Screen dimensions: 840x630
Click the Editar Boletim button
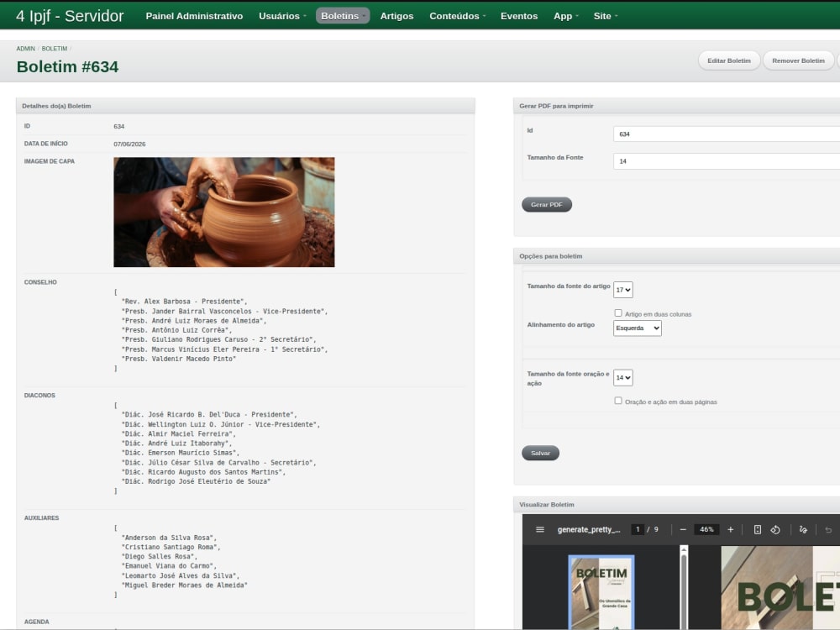click(x=729, y=60)
